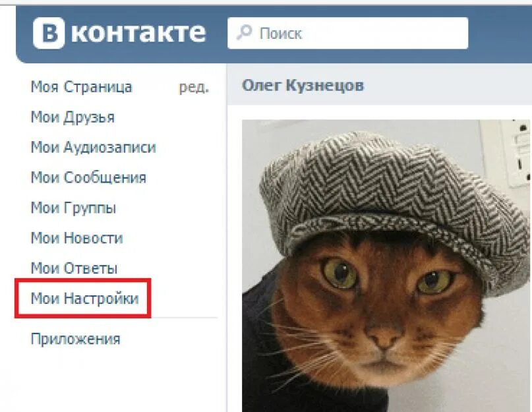Open Мои Новости feed
The width and height of the screenshot is (532, 412).
point(76,238)
